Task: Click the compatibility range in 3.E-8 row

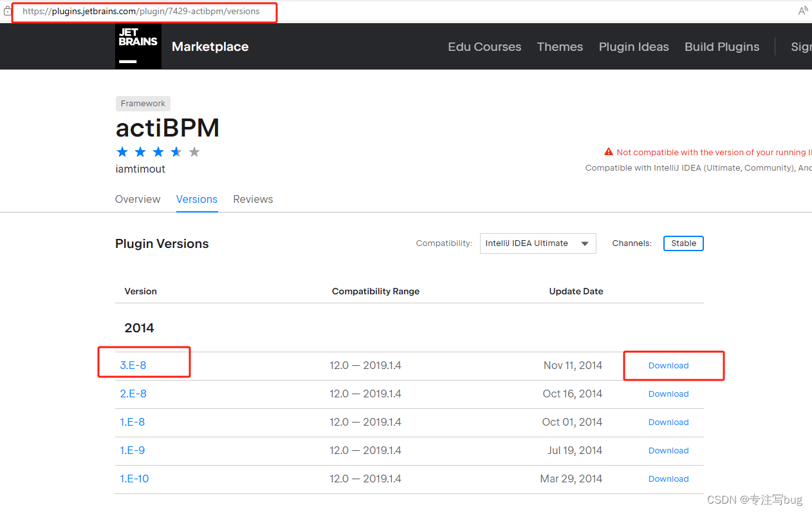Action: coord(365,365)
